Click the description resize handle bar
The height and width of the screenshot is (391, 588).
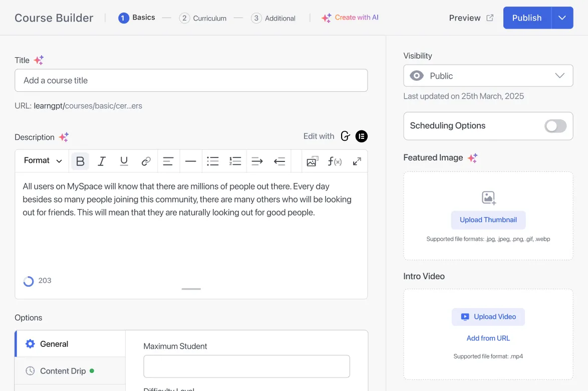[x=191, y=289]
